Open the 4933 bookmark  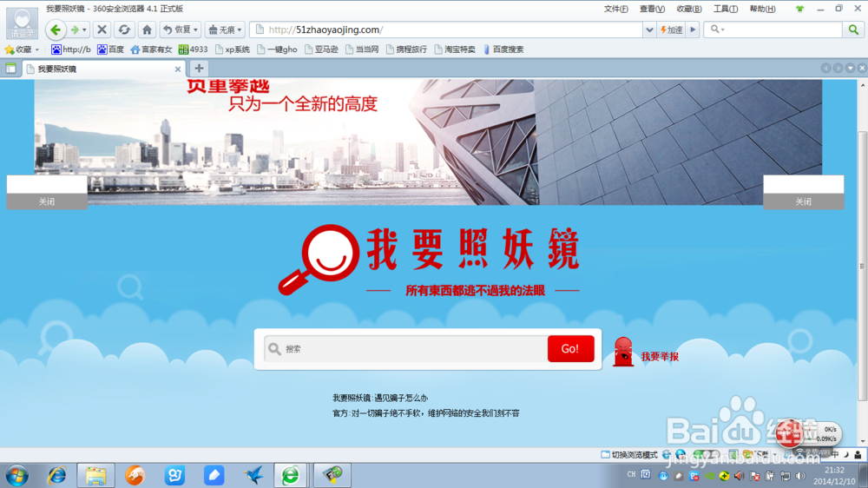(x=194, y=49)
